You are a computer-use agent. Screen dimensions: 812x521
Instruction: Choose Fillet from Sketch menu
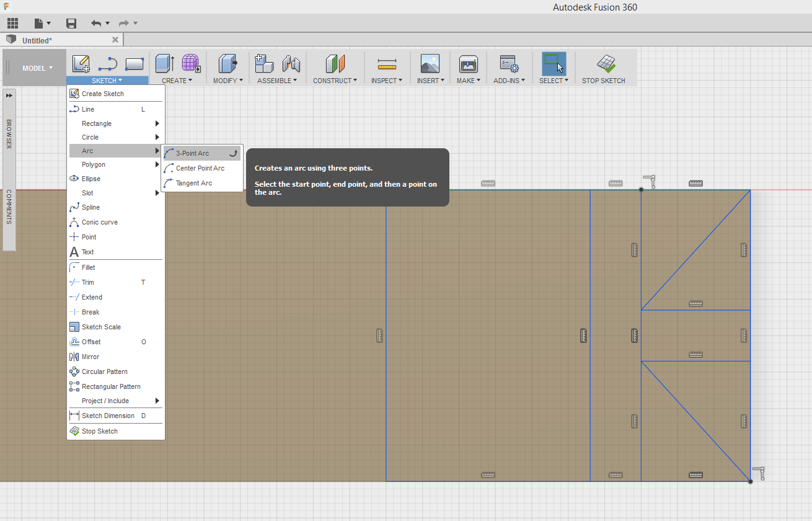tap(116, 267)
